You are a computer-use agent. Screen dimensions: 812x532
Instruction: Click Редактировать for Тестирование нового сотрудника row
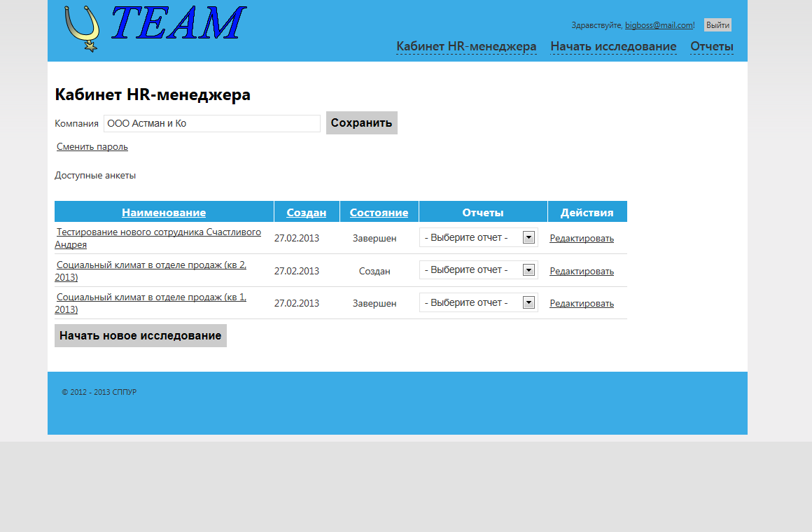pyautogui.click(x=582, y=238)
